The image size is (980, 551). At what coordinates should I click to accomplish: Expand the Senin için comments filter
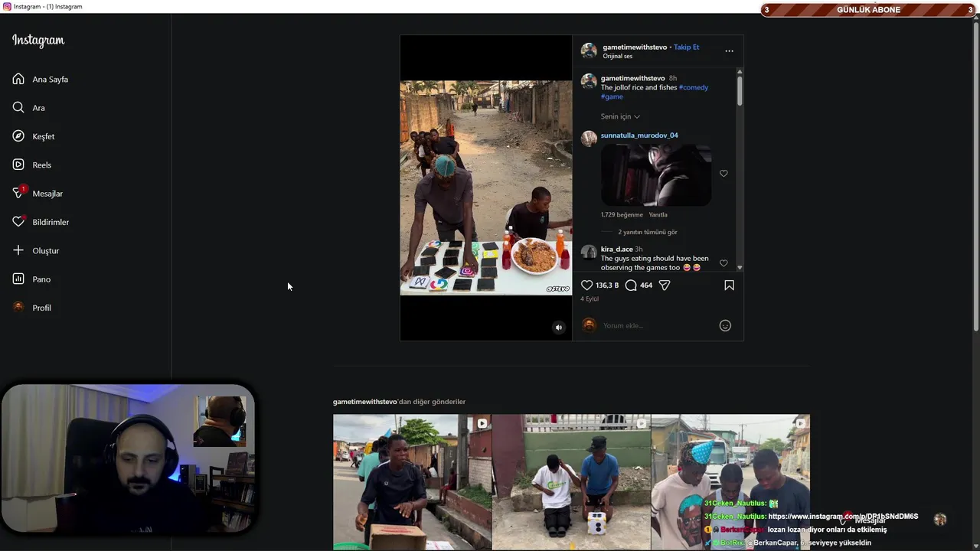click(x=620, y=116)
